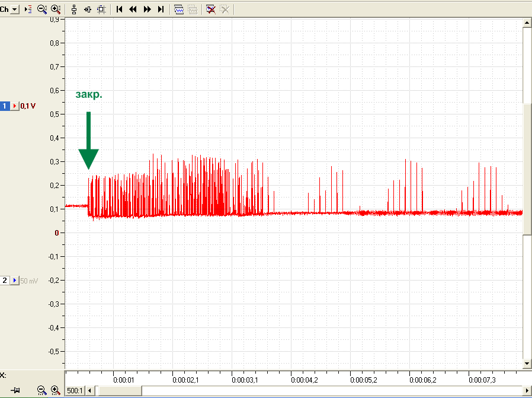The width and height of the screenshot is (532, 398).
Task: Select channel 2 button
Action: [x=5, y=281]
